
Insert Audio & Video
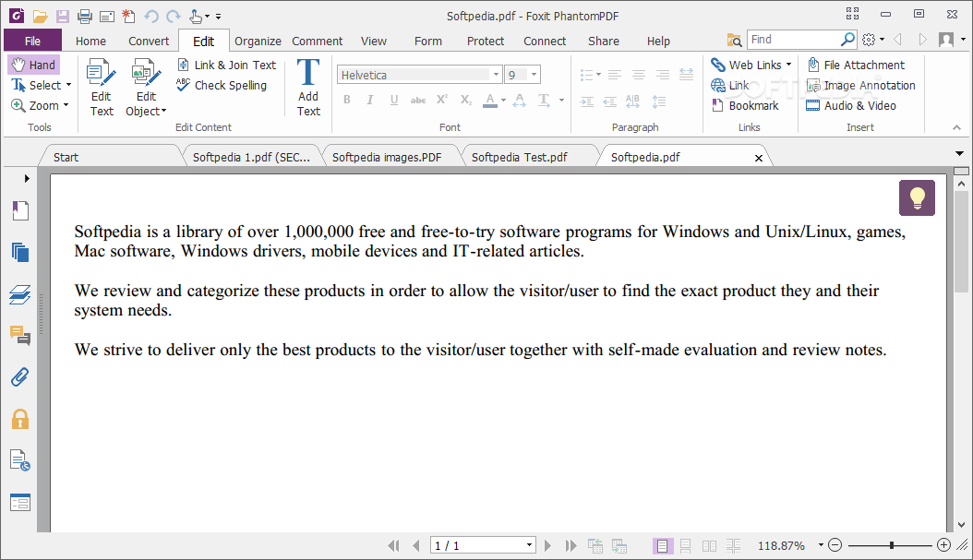[851, 106]
